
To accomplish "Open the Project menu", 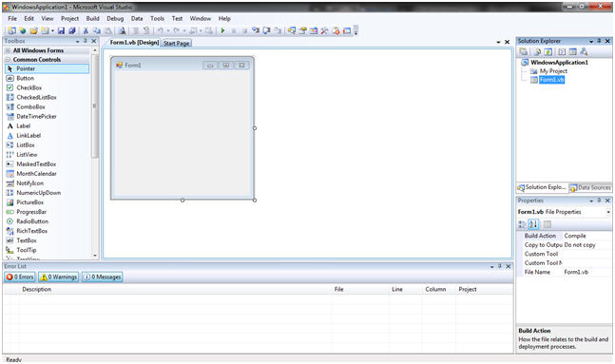I will (x=69, y=18).
